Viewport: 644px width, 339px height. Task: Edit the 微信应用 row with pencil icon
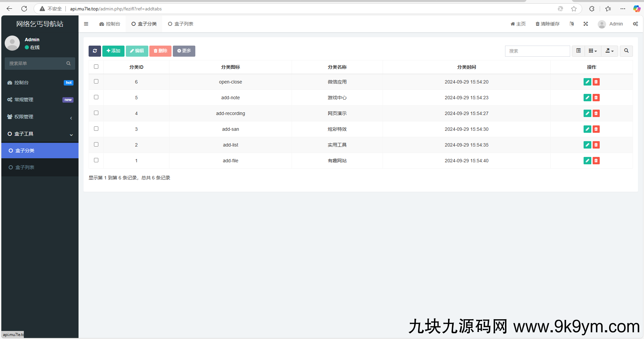click(x=587, y=82)
